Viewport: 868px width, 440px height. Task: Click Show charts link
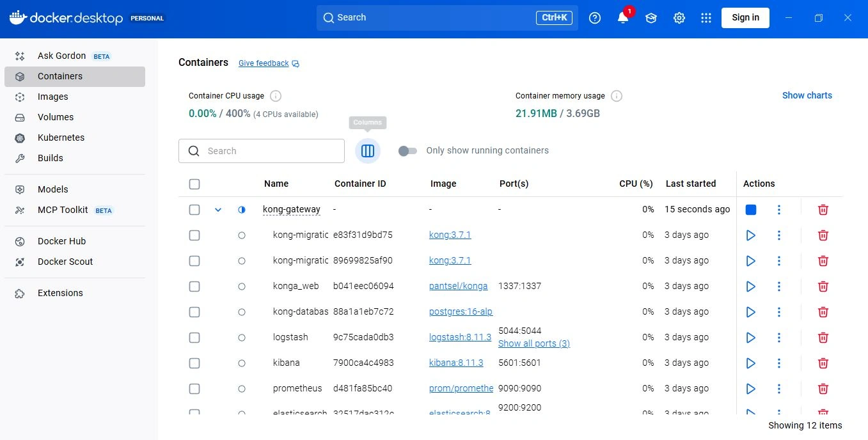pyautogui.click(x=807, y=95)
